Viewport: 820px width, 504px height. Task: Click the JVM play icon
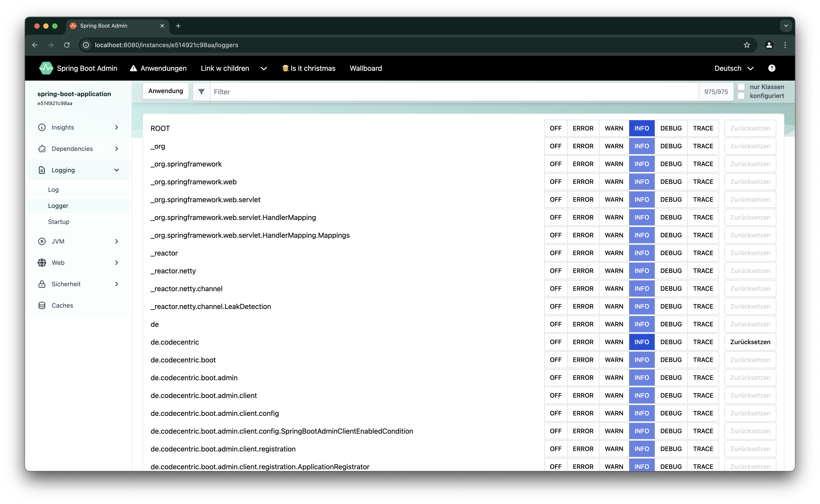[42, 241]
